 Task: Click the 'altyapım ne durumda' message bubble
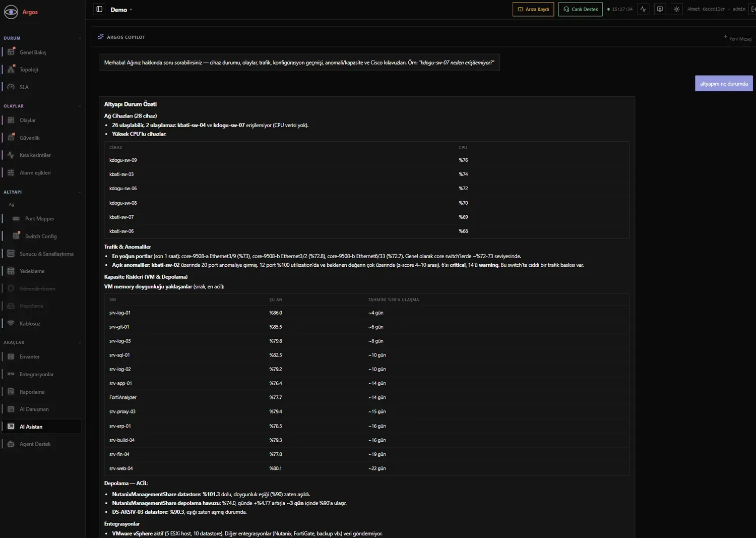point(724,84)
